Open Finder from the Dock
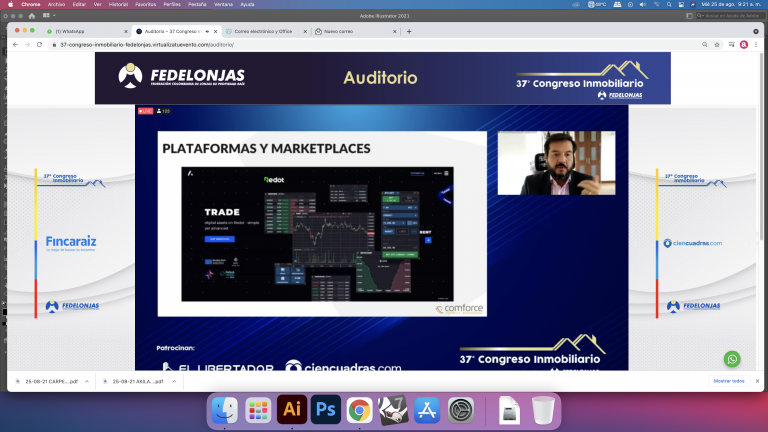This screenshot has height=432, width=768. coord(225,409)
